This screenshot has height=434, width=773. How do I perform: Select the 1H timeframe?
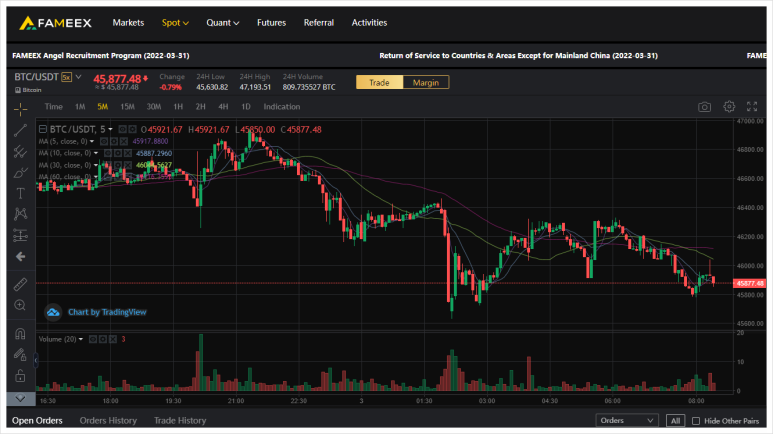point(178,107)
